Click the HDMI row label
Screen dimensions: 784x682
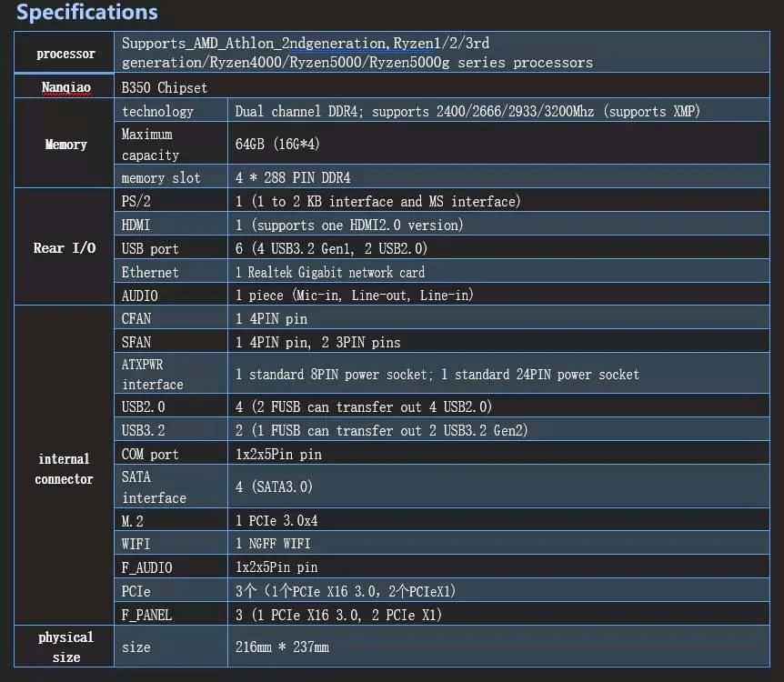coord(136,225)
